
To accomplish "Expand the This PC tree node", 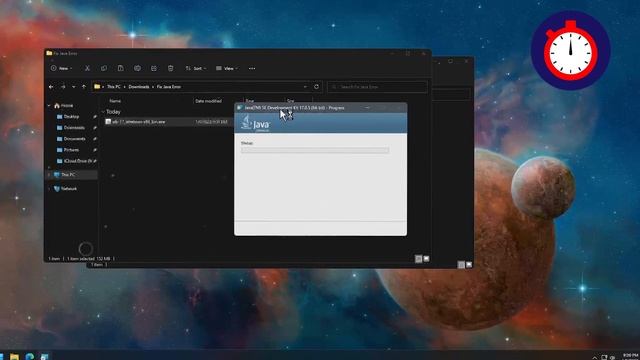I will tap(49, 175).
